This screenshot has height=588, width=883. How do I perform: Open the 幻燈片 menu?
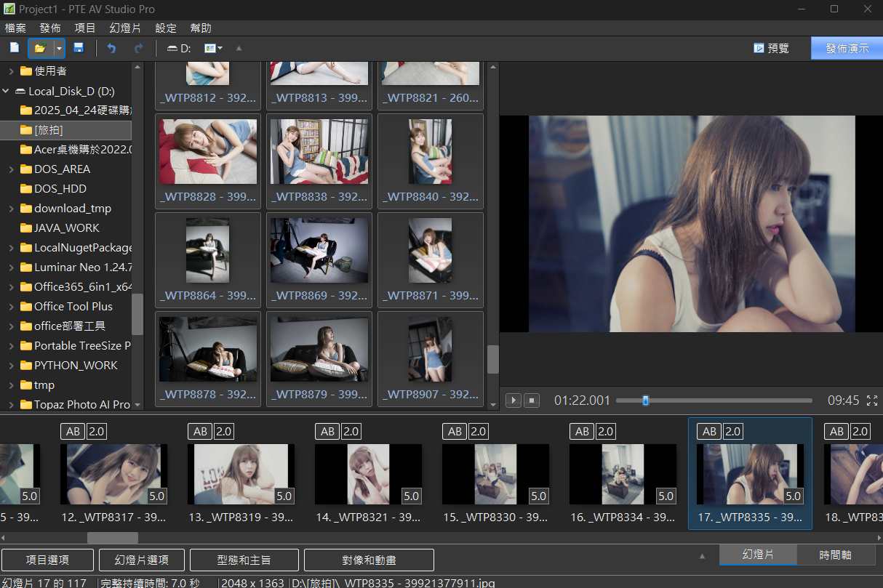(x=126, y=28)
